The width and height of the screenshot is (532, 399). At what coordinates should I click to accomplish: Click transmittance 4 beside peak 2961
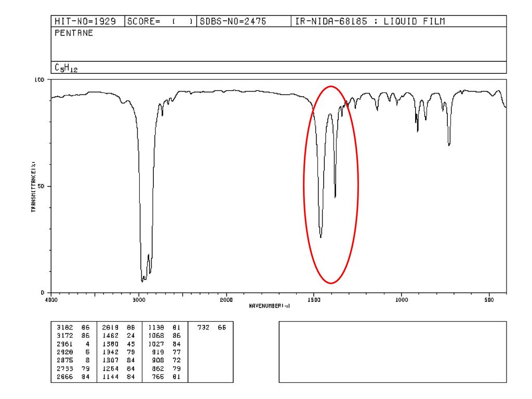(x=87, y=344)
